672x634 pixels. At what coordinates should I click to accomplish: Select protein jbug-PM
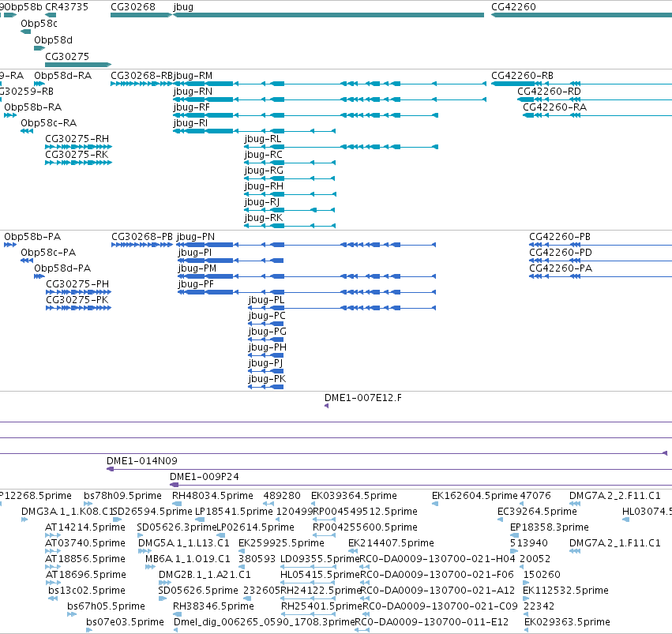tap(306, 276)
